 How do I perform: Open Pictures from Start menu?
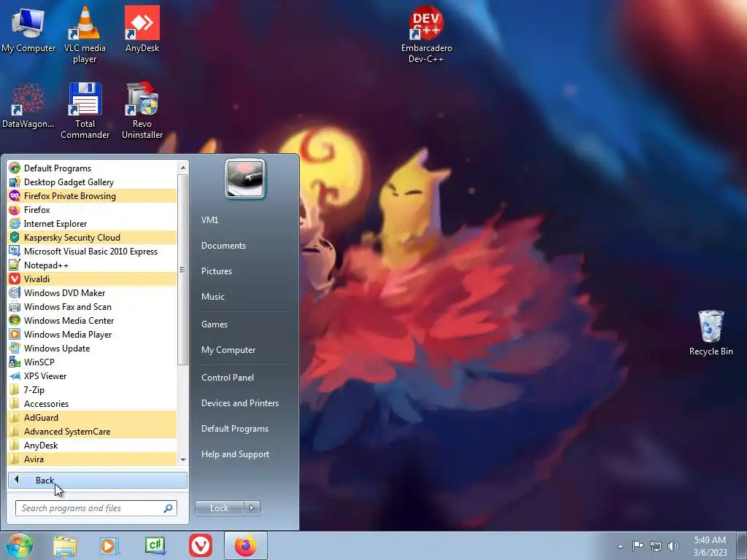216,271
